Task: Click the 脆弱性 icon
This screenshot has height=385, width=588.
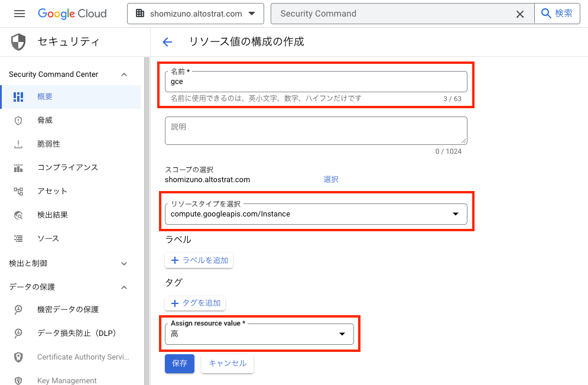Action: 18,144
